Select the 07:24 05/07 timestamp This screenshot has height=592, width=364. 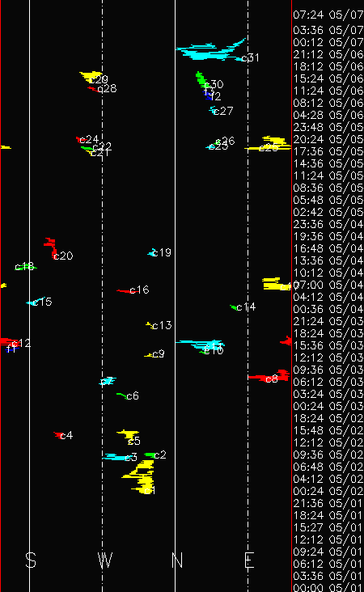328,15
